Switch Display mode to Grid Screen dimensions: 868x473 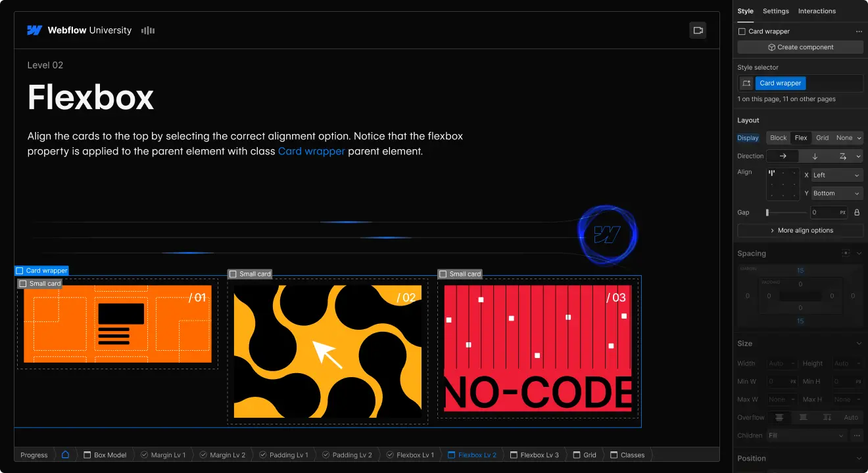click(822, 137)
